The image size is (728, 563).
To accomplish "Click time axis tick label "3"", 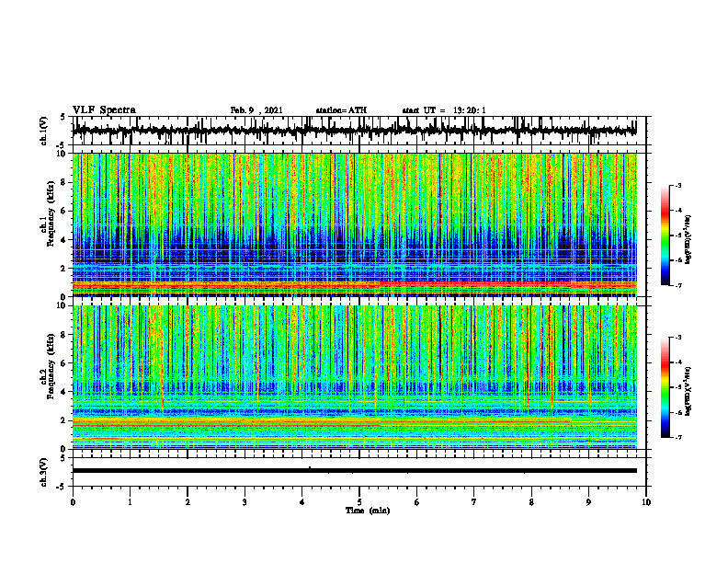I will coord(245,502).
